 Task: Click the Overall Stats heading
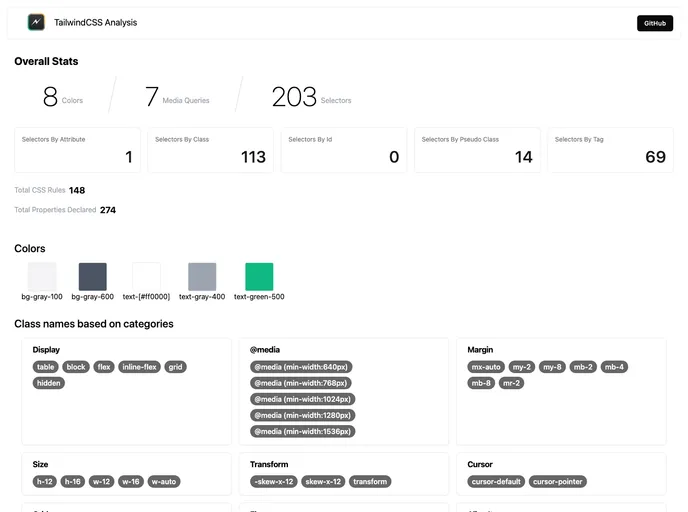coord(46,61)
